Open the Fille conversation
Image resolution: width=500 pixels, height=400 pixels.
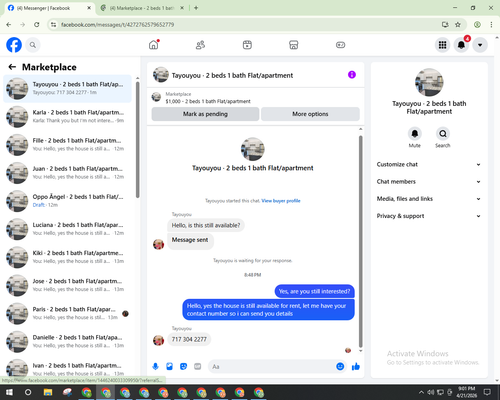click(x=67, y=145)
